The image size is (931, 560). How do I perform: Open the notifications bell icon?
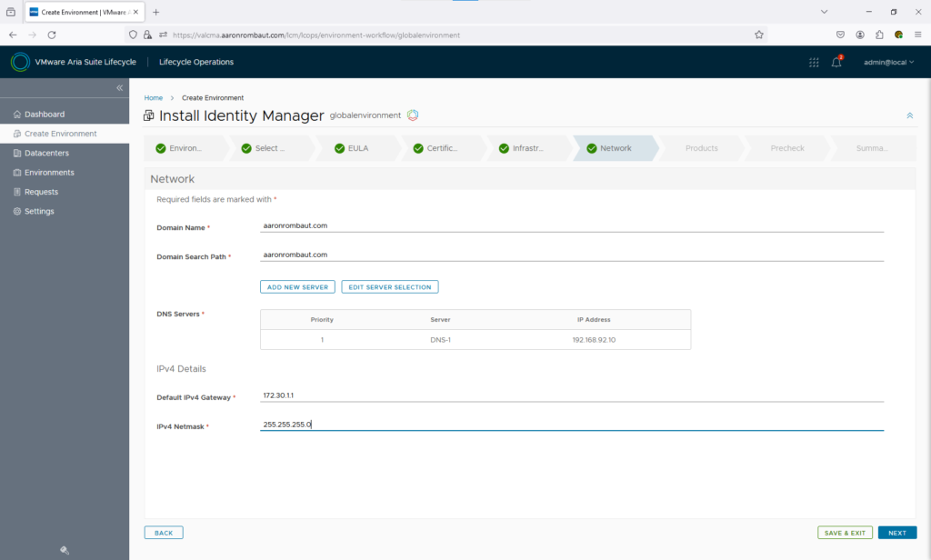[836, 62]
